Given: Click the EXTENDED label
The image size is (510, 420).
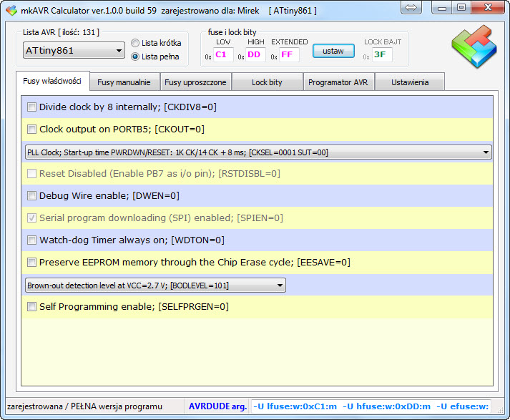Looking at the screenshot, I should [290, 42].
